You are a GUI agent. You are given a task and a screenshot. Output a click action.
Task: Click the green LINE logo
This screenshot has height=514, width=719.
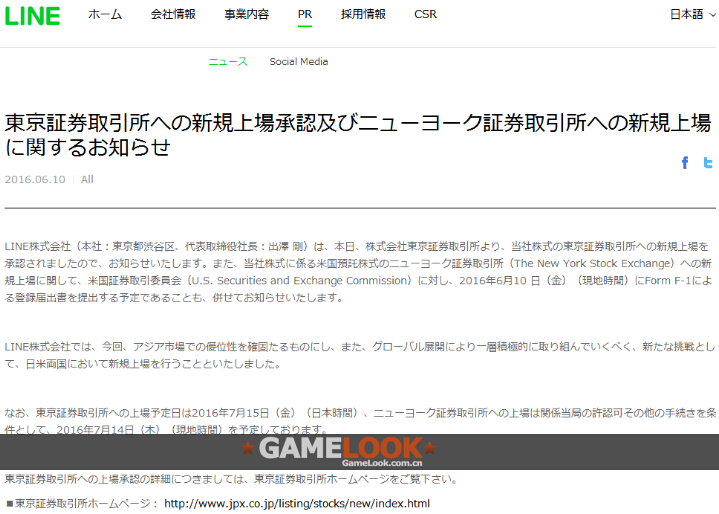[32, 16]
